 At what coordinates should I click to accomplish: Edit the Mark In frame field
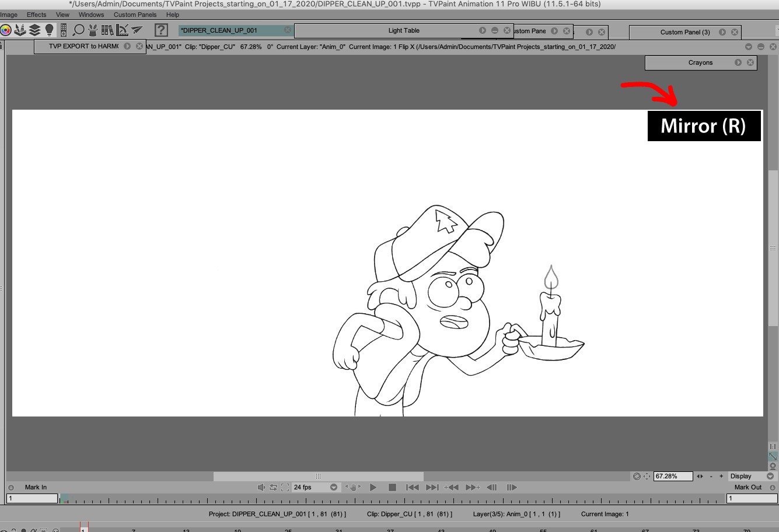point(32,498)
